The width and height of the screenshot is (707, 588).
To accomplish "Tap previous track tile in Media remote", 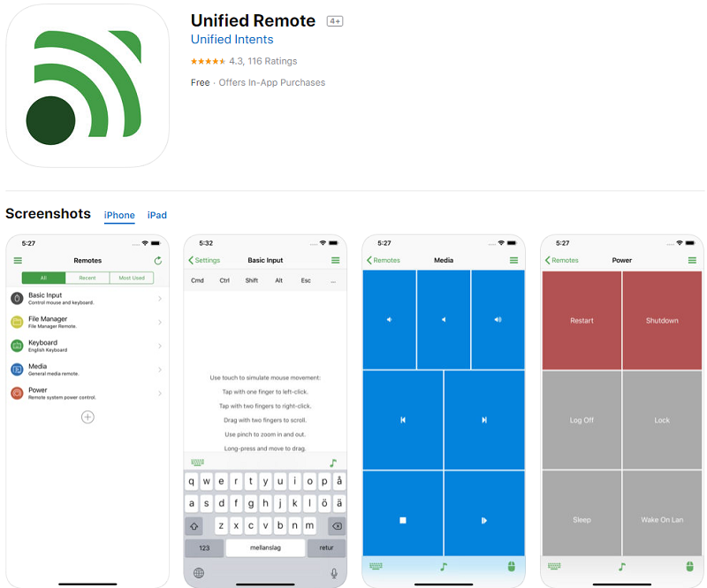I will point(403,420).
